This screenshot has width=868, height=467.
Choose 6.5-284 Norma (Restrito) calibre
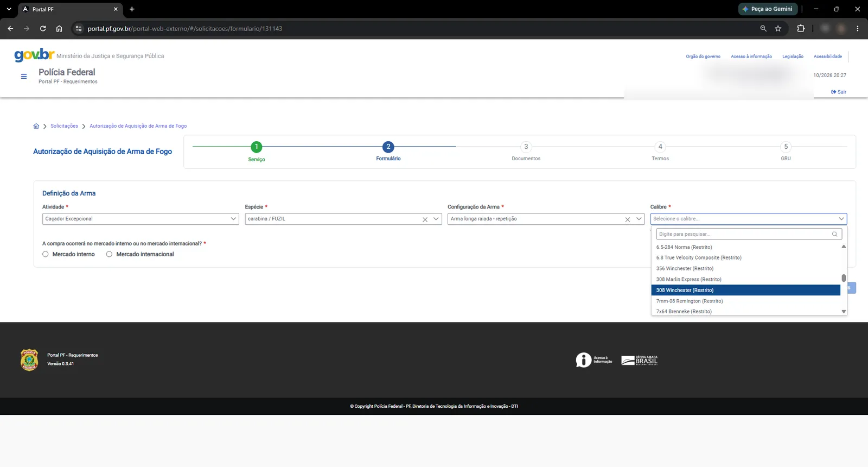tap(745, 247)
